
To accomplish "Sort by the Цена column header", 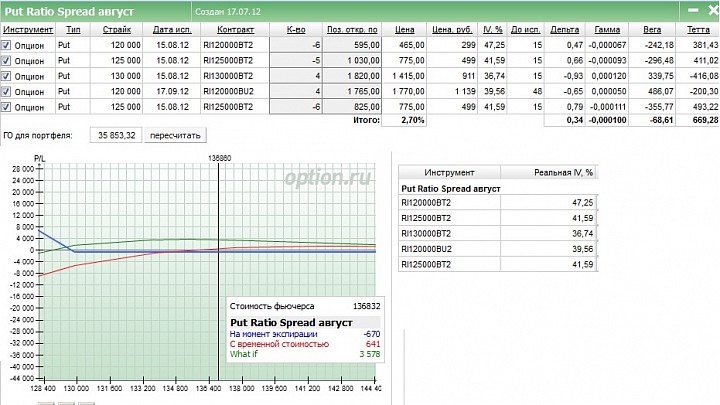I will (405, 29).
